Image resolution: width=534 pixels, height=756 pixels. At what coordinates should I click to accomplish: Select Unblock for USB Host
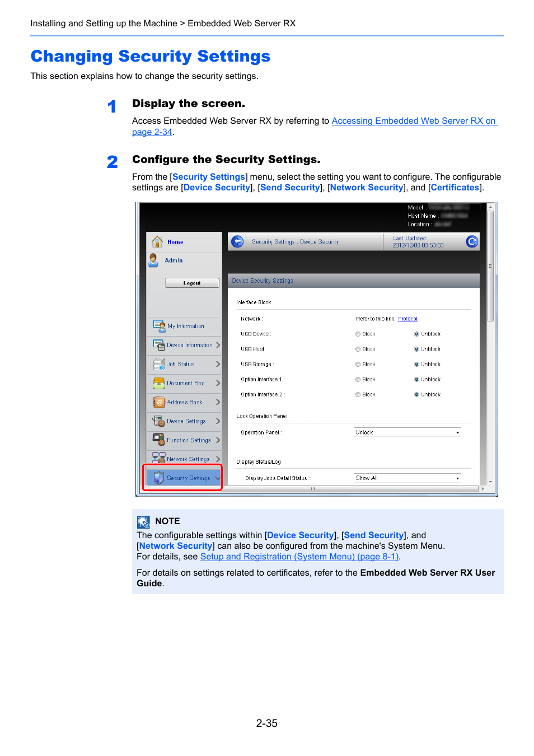416,349
